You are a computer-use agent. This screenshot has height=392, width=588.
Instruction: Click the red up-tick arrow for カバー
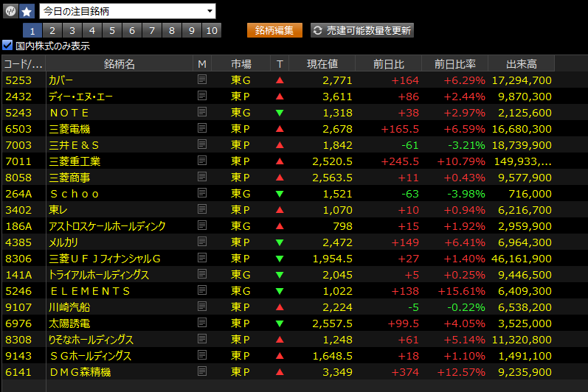(x=280, y=80)
